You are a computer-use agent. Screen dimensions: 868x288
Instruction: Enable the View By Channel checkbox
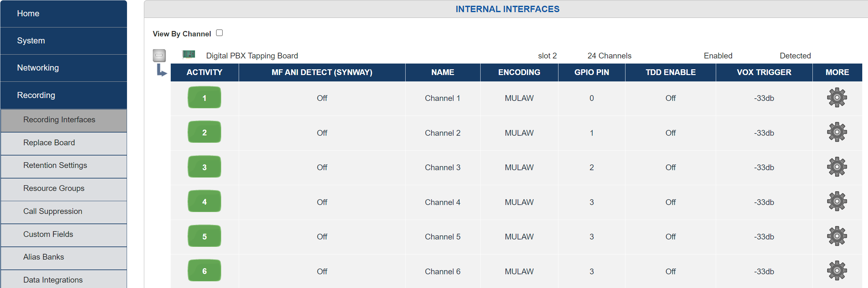coord(219,33)
